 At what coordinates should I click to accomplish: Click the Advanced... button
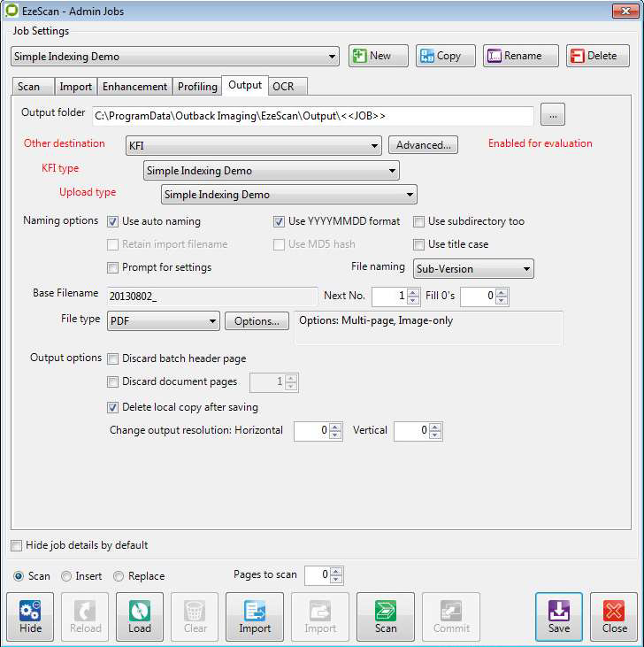pos(423,145)
